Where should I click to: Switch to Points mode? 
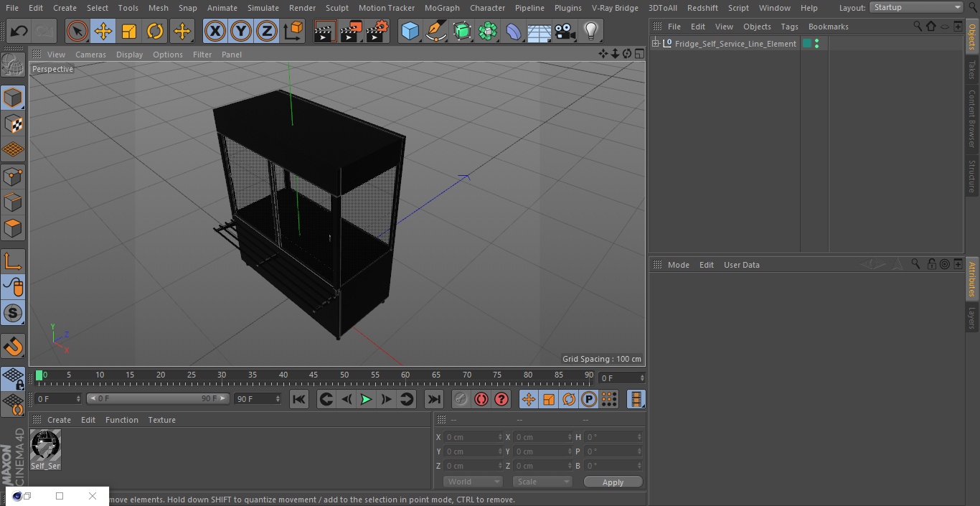click(x=13, y=176)
